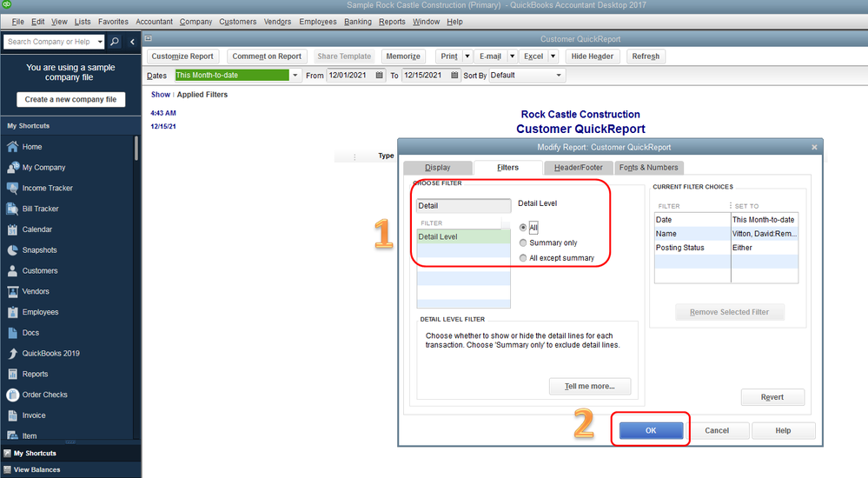Click the Hide Header button
The width and height of the screenshot is (868, 478).
tap(593, 56)
